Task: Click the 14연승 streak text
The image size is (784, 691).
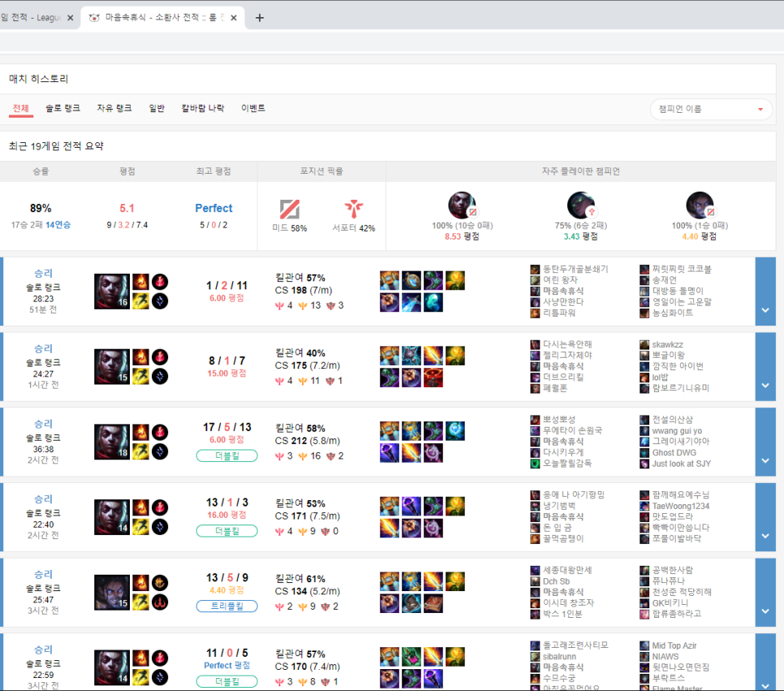Action: point(58,225)
